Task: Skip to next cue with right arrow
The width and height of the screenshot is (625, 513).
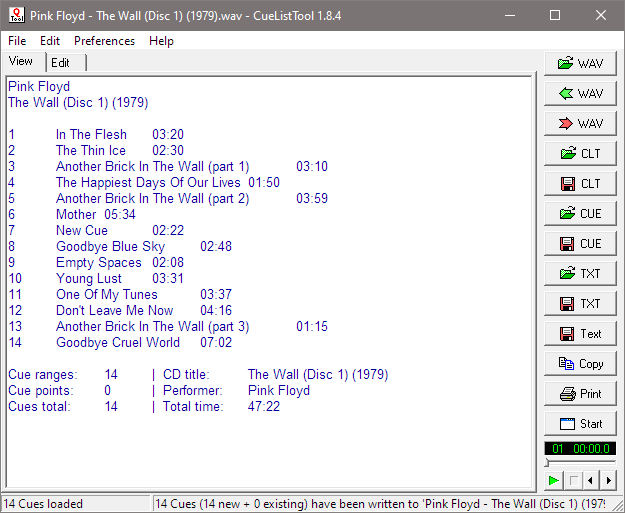Action: tap(607, 481)
